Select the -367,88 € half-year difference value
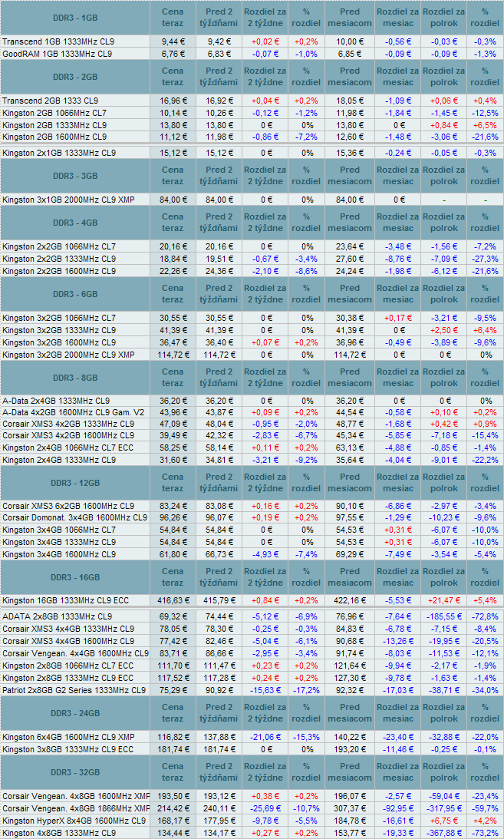Screen dimensions: 504x839 pyautogui.click(x=443, y=833)
